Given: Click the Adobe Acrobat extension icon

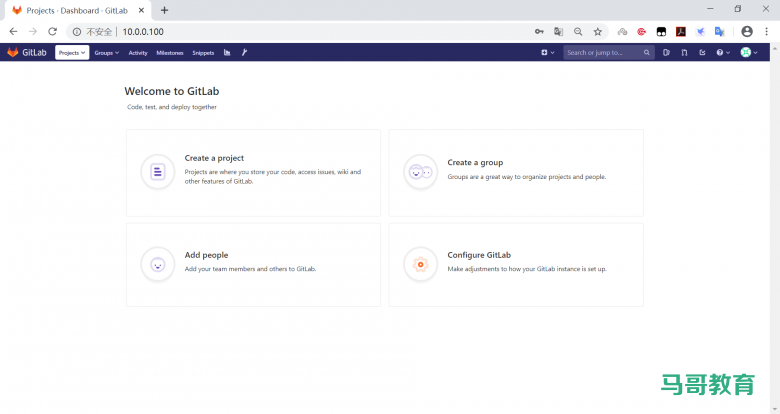Looking at the screenshot, I should coord(681,31).
